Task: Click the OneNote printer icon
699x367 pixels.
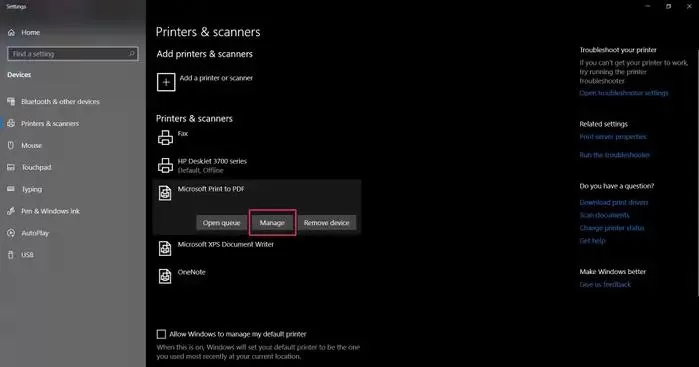Action: [165, 276]
